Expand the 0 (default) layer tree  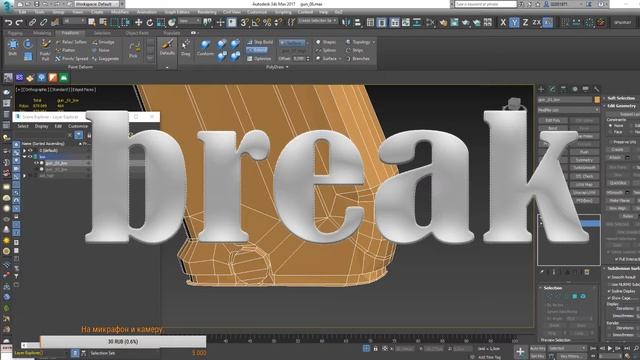(24, 151)
